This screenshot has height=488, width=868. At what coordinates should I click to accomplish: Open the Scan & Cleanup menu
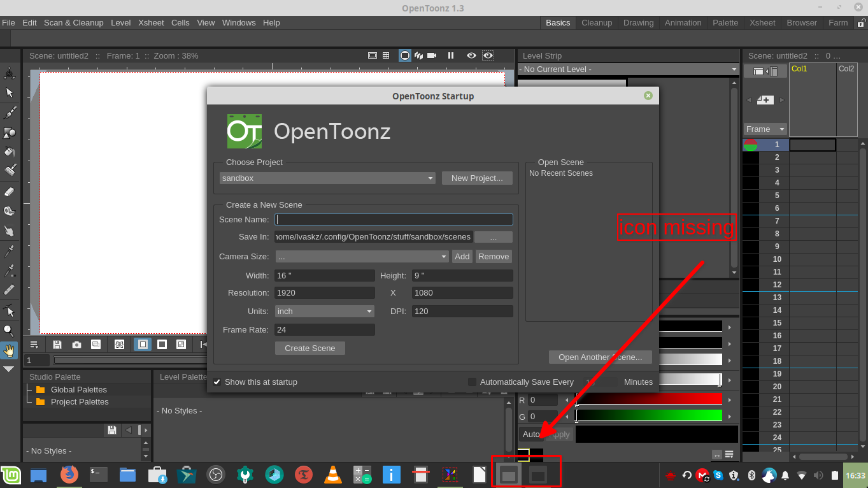[73, 22]
